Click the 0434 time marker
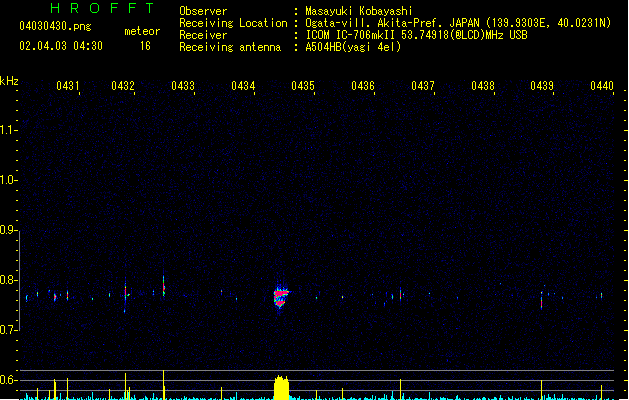 coord(243,86)
